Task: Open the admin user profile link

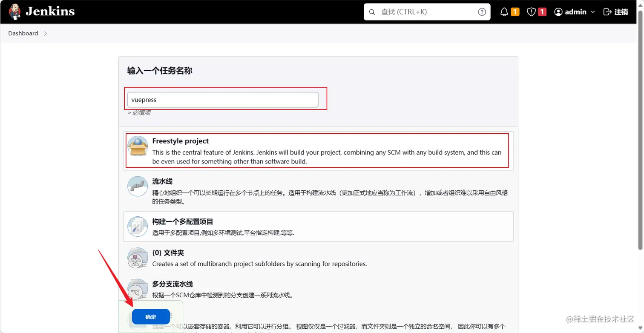Action: (575, 12)
